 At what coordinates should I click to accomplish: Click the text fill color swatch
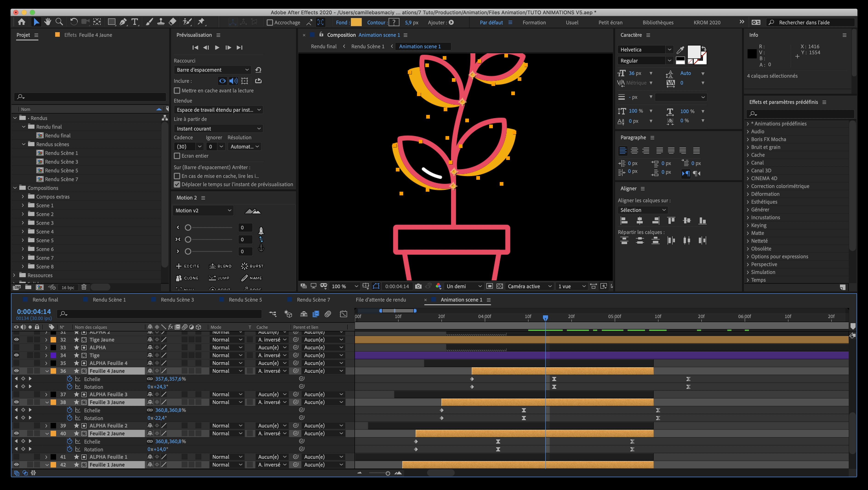click(694, 52)
